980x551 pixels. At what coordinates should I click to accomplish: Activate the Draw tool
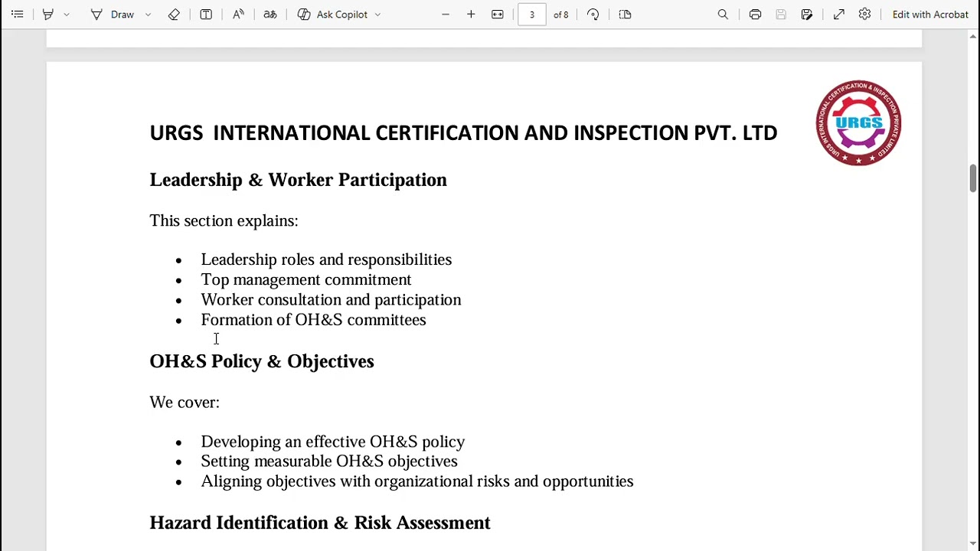tap(113, 15)
